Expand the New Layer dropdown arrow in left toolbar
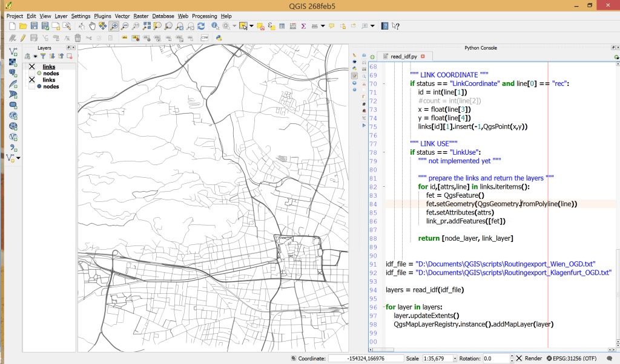 (x=19, y=158)
